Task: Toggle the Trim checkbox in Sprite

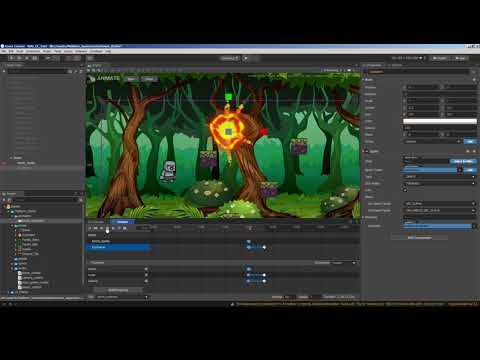Action: (405, 190)
